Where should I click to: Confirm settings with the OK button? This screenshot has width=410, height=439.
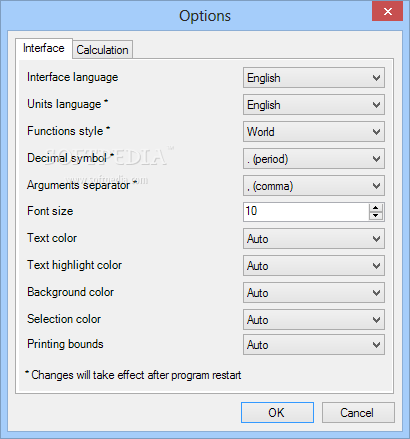277,413
